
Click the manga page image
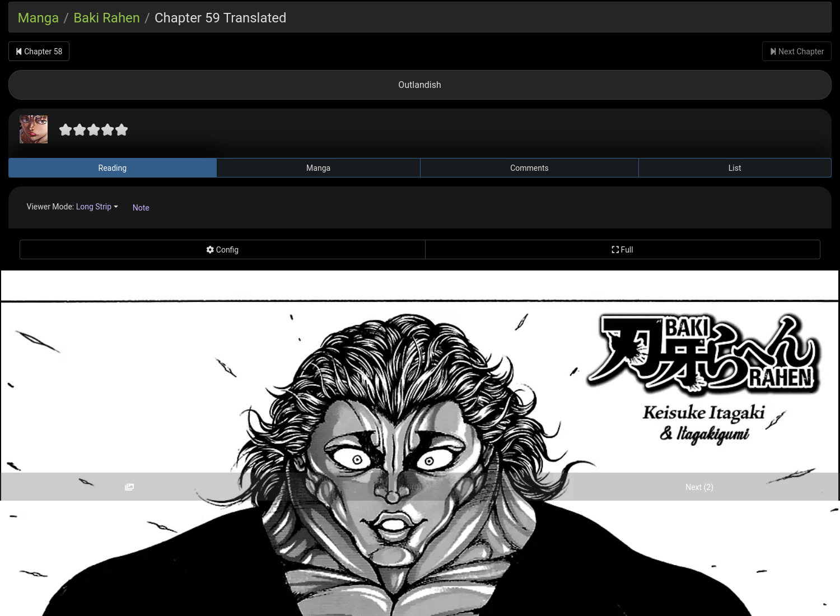pos(420,444)
